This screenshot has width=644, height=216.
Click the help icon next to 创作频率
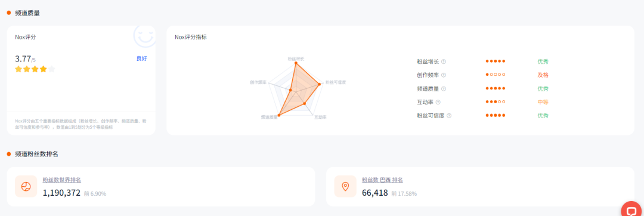[444, 75]
